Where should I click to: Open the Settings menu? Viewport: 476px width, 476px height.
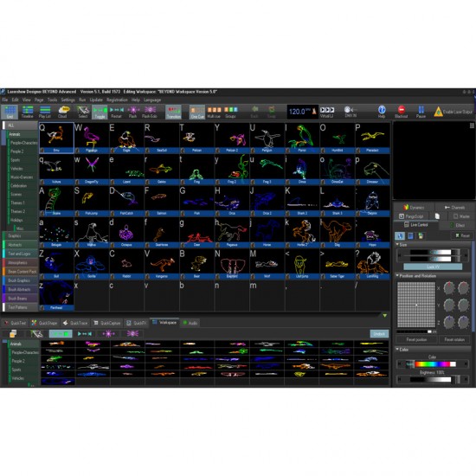click(x=68, y=100)
